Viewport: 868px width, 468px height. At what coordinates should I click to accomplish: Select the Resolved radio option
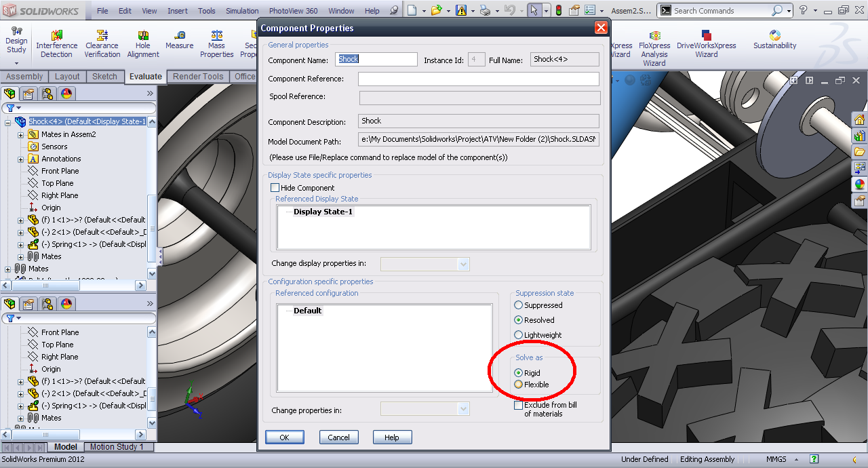click(x=519, y=320)
